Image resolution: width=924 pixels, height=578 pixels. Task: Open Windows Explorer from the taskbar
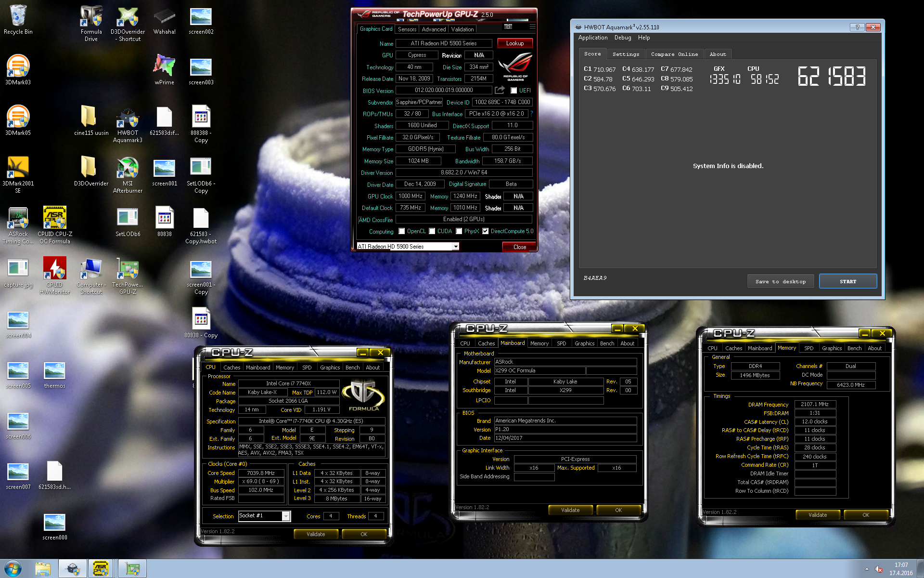pos(43,569)
